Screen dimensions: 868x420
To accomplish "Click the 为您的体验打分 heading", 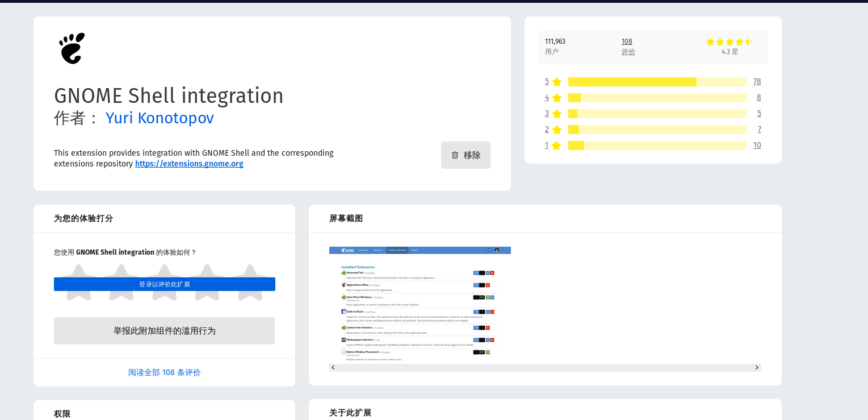I will 83,218.
